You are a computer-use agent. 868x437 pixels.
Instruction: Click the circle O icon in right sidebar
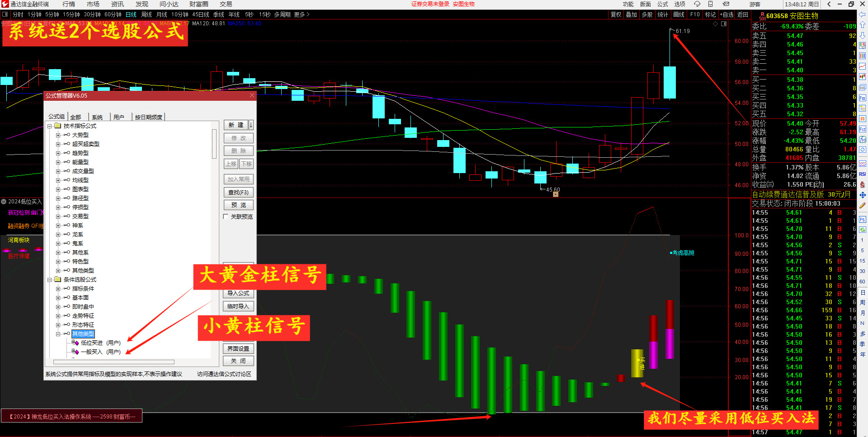click(x=863, y=150)
